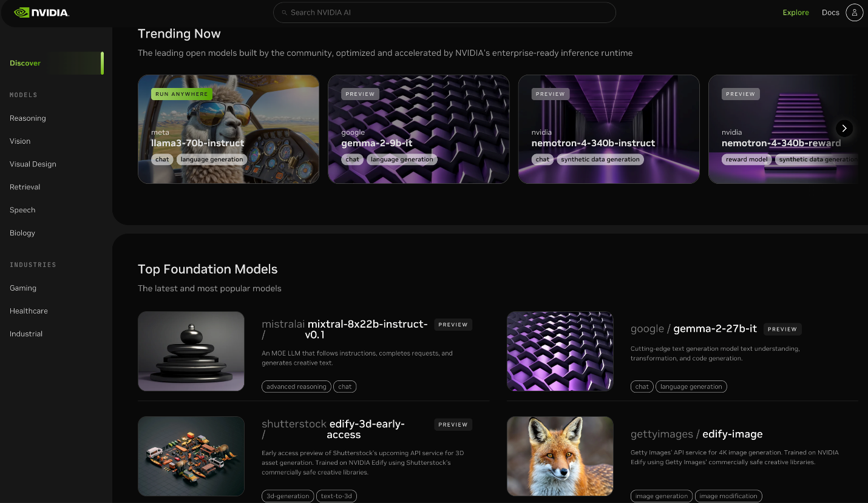The height and width of the screenshot is (503, 868).
Task: Focus the Search NVIDIA AI field
Action: coord(444,13)
